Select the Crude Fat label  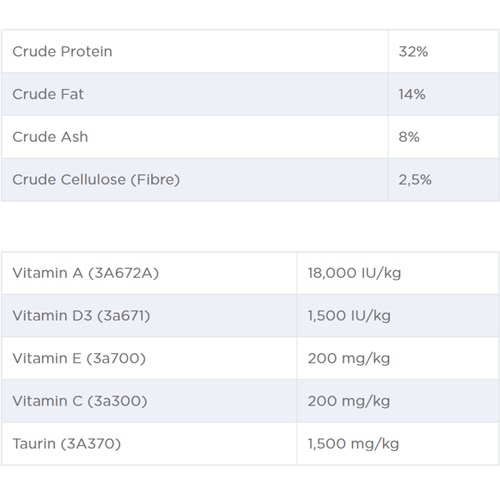coord(48,94)
